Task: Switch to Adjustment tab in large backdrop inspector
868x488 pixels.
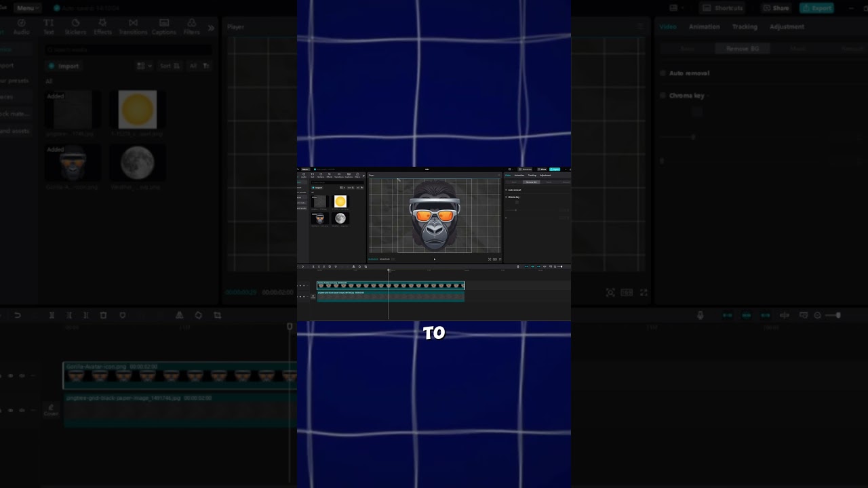Action: click(787, 27)
